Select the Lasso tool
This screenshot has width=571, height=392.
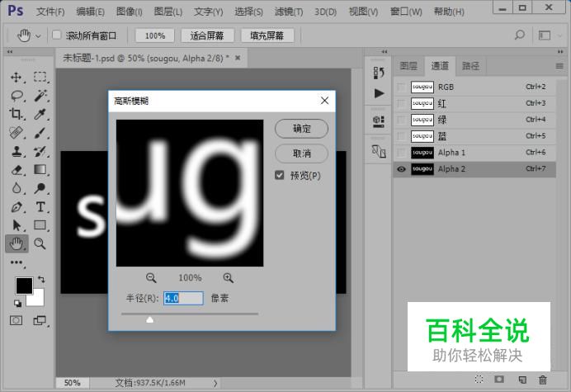tap(17, 96)
